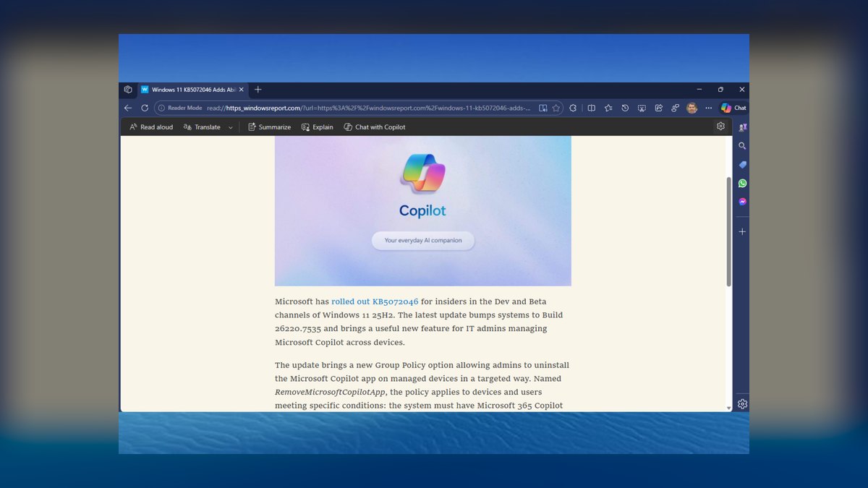Open Chat with Copilot
The image size is (868, 488).
tap(375, 127)
